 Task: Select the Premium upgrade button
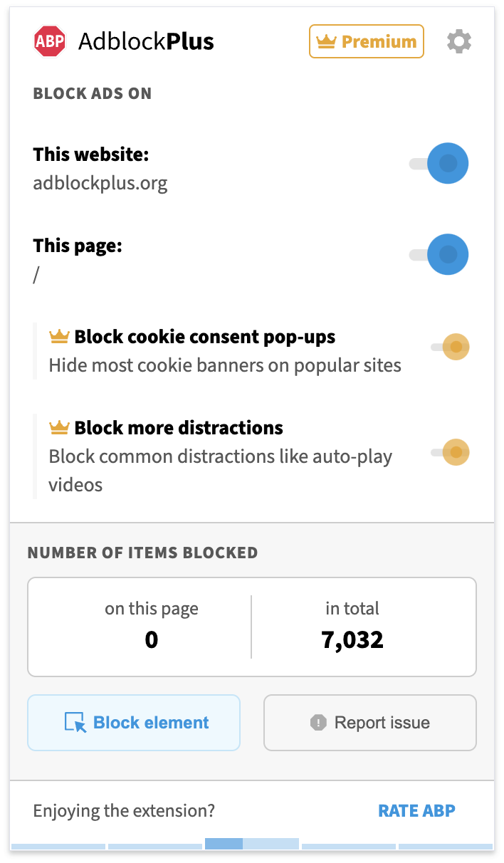[x=366, y=41]
